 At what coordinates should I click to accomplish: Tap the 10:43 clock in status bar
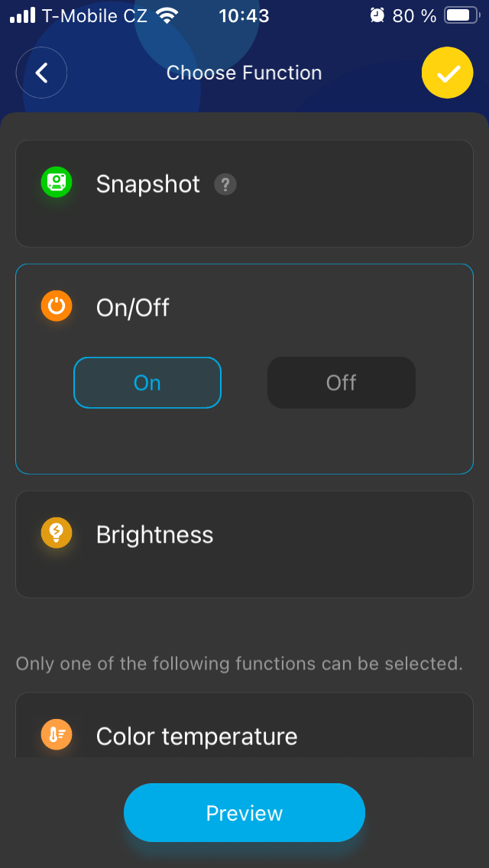point(244,15)
